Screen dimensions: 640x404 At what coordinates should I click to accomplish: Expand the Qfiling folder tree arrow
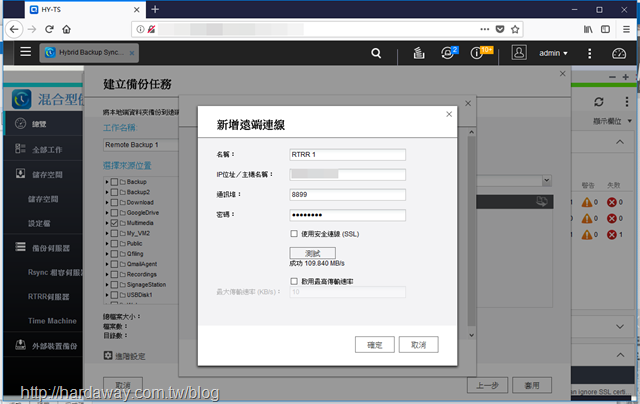click(107, 254)
